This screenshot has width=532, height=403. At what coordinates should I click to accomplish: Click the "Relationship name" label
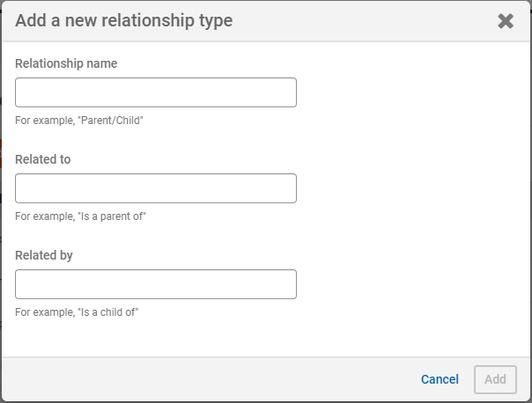pyautogui.click(x=66, y=63)
